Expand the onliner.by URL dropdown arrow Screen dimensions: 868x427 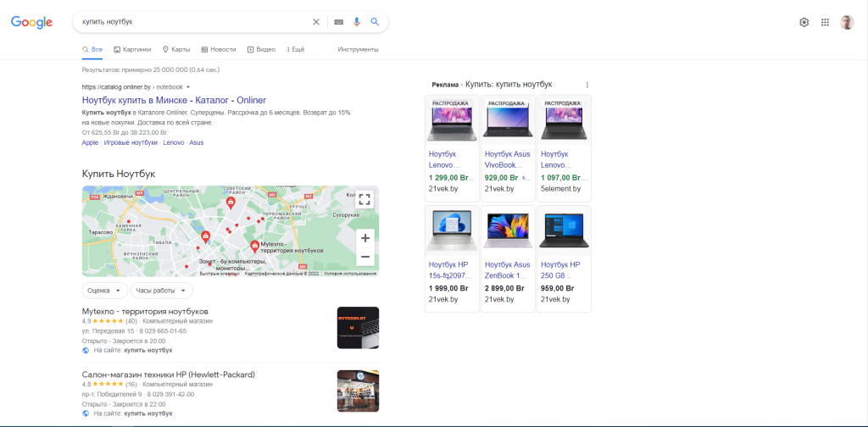[188, 86]
